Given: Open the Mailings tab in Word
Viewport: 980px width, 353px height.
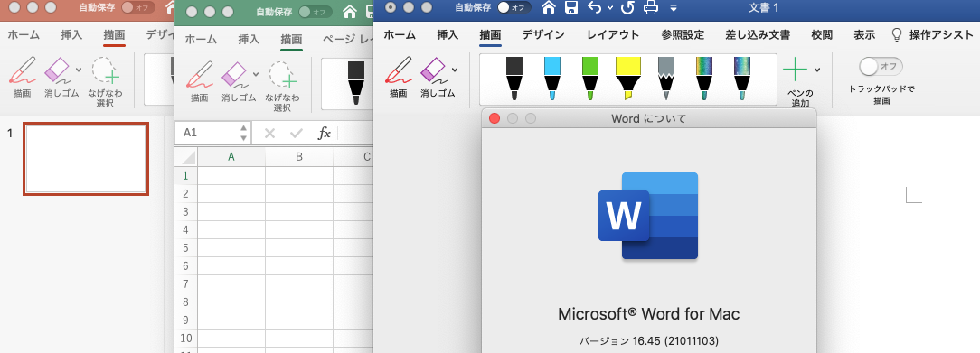Looking at the screenshot, I should click(758, 35).
